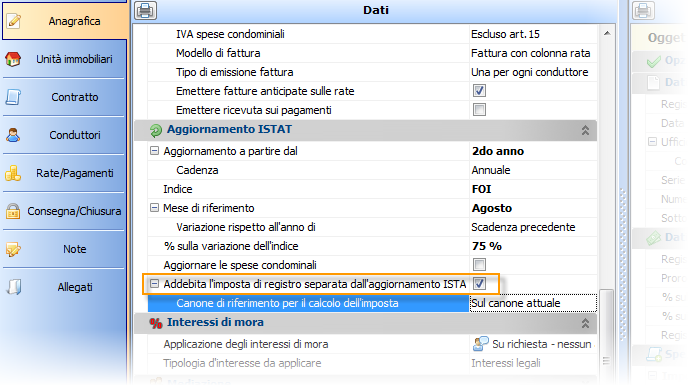
Task: Change Cadenza value Annuale
Action: point(533,170)
